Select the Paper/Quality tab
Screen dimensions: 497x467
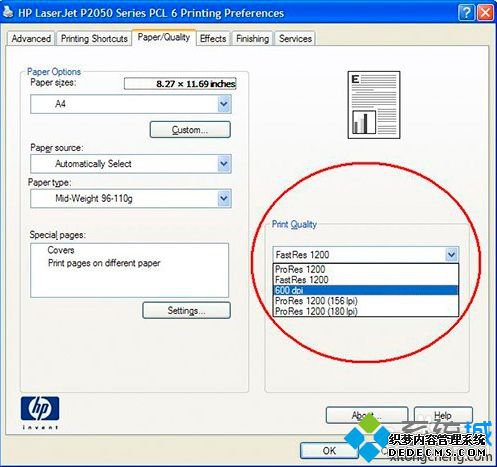(164, 37)
